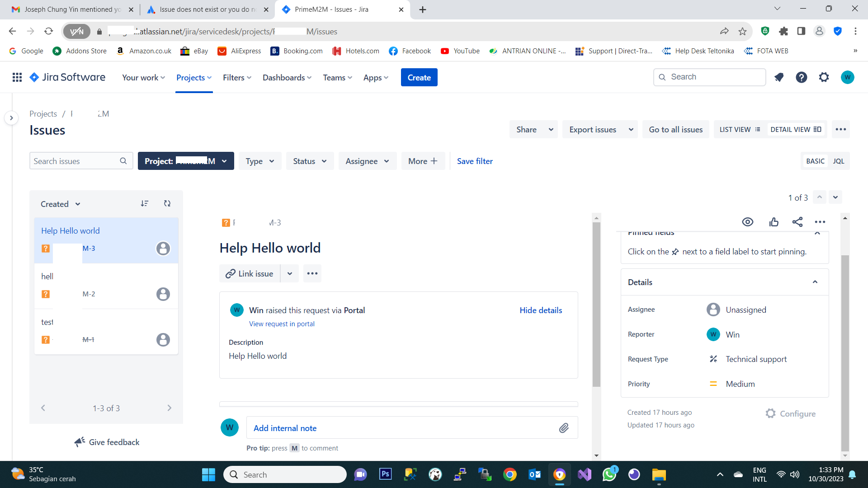
Task: Click the sort order icon beside Created
Action: [145, 204]
